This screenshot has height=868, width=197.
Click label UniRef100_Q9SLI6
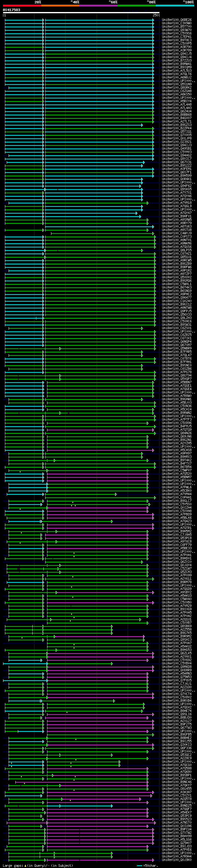pos(177,714)
